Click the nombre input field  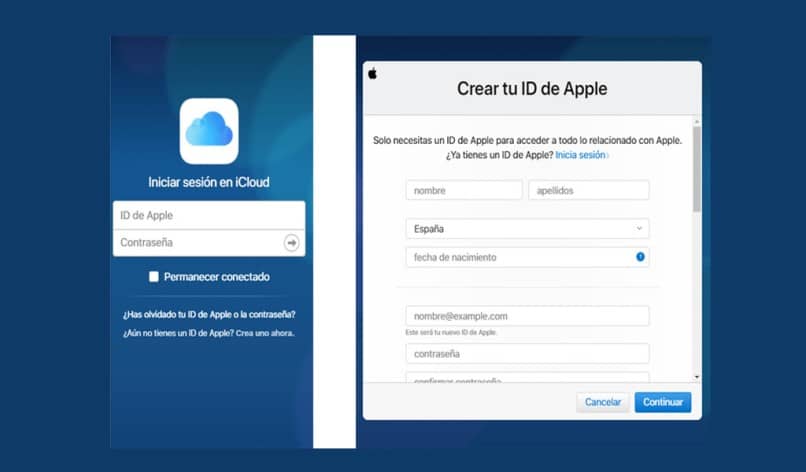[x=464, y=190]
